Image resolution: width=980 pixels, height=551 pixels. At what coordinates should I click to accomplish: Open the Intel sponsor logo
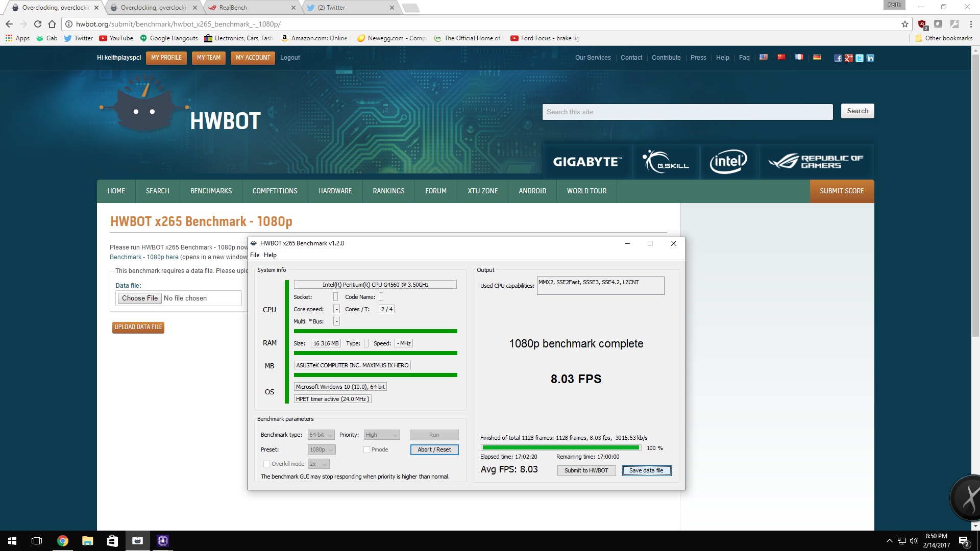(728, 162)
